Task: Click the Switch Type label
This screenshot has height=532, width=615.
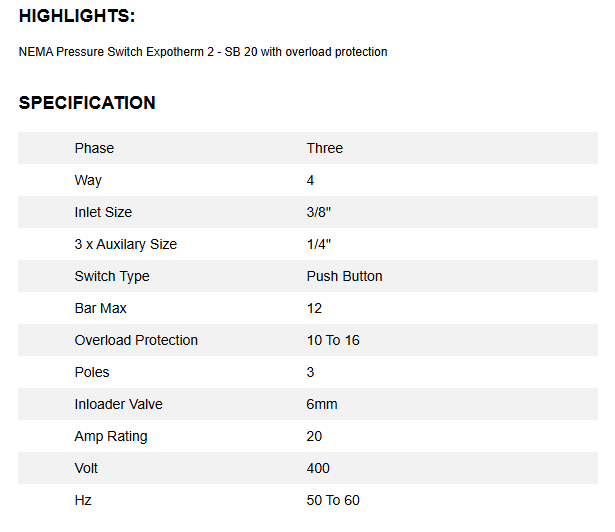Action: (112, 276)
